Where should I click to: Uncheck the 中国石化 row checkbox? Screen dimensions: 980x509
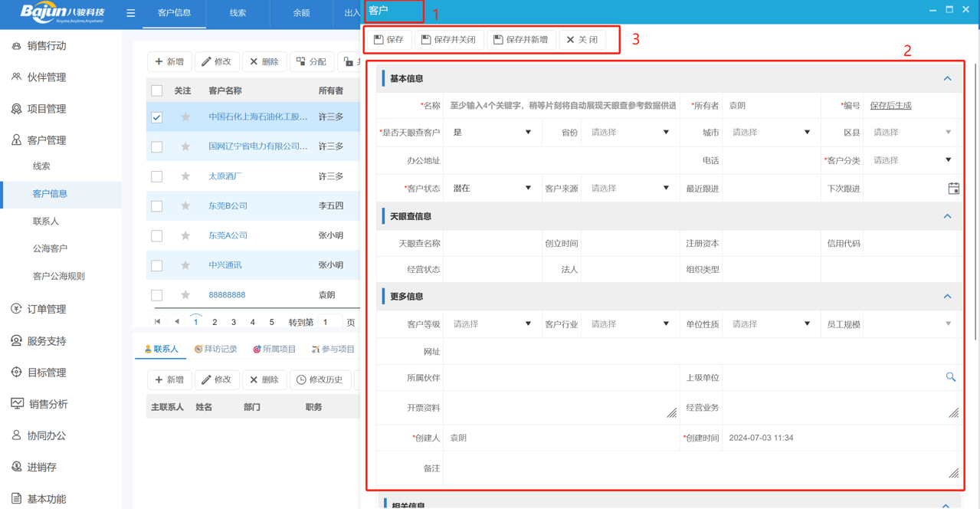point(157,117)
